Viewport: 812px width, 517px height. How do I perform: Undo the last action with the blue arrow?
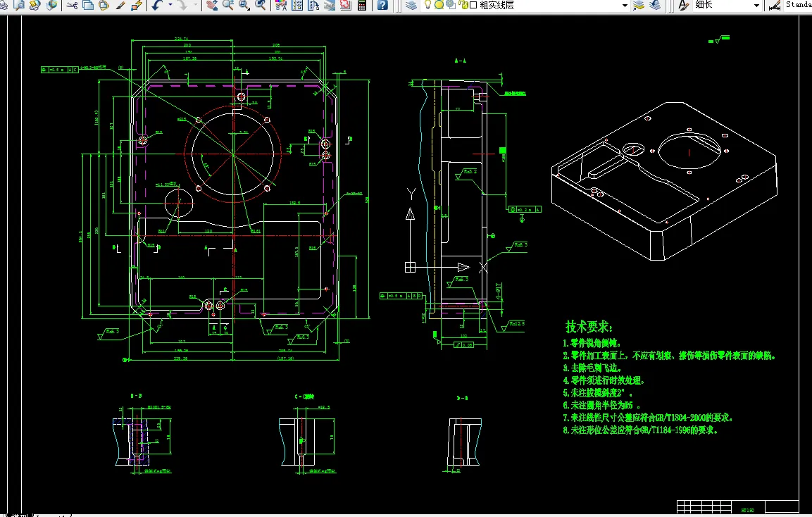(x=158, y=5)
